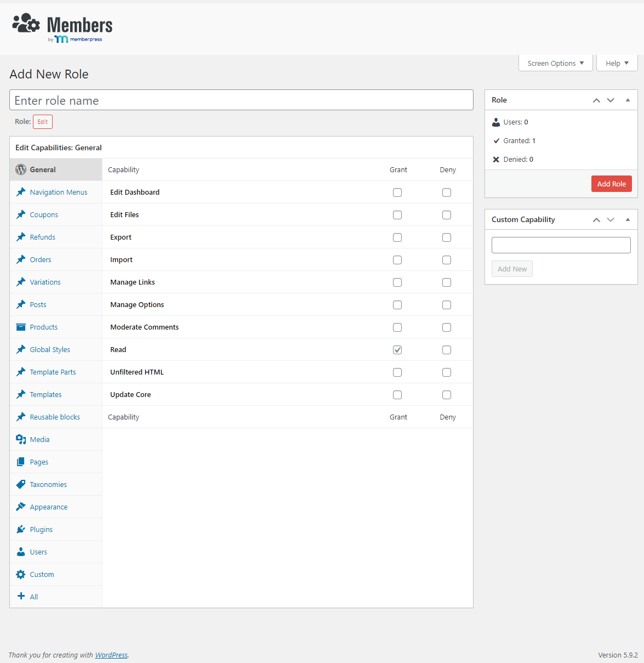This screenshot has width=644, height=663.
Task: Uncheck the Grant box for Read
Action: tap(397, 350)
